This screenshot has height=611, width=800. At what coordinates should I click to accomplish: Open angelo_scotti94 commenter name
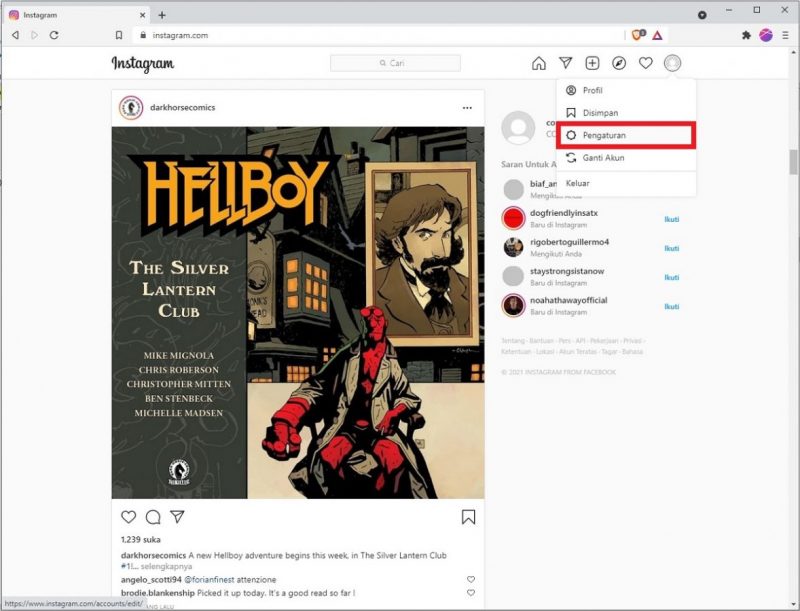click(151, 579)
